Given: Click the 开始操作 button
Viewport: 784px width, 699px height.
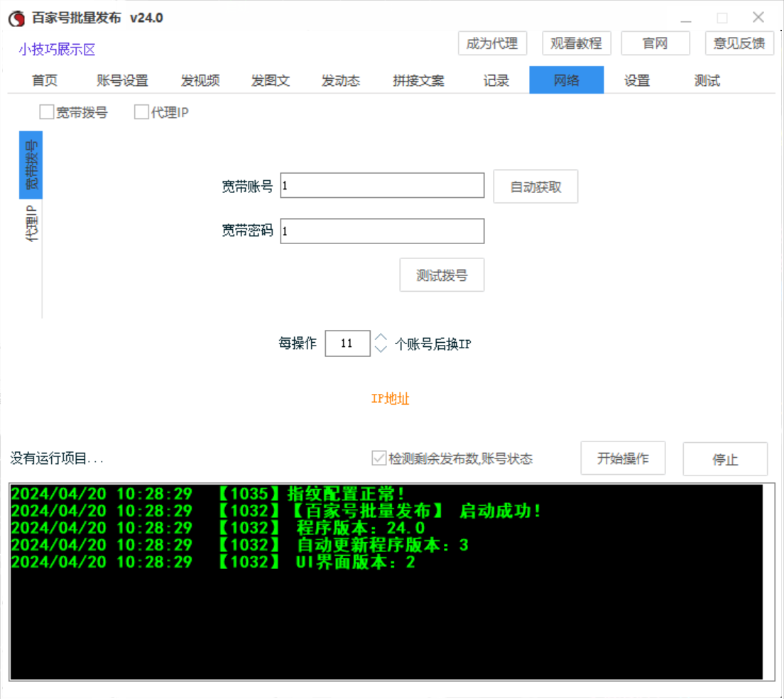Looking at the screenshot, I should tap(623, 458).
